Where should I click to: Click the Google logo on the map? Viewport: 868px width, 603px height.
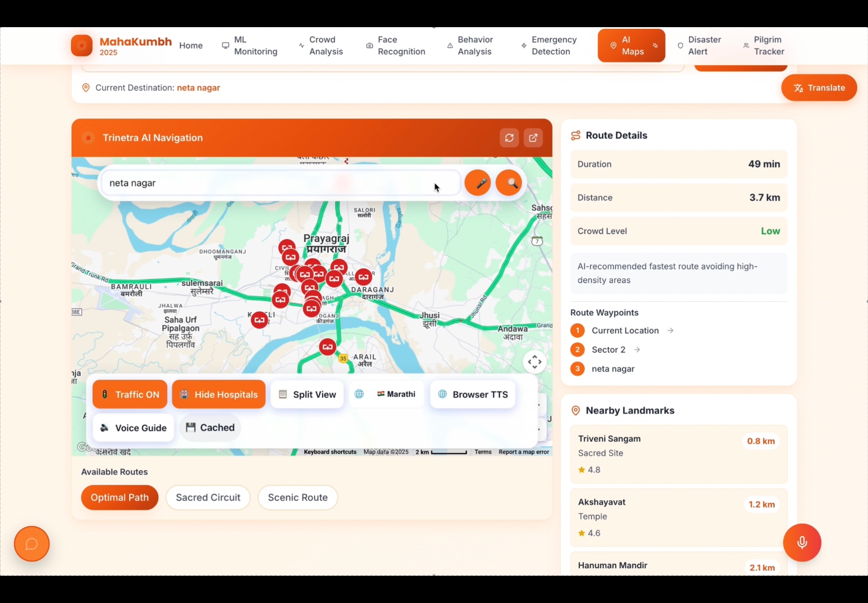pos(85,447)
